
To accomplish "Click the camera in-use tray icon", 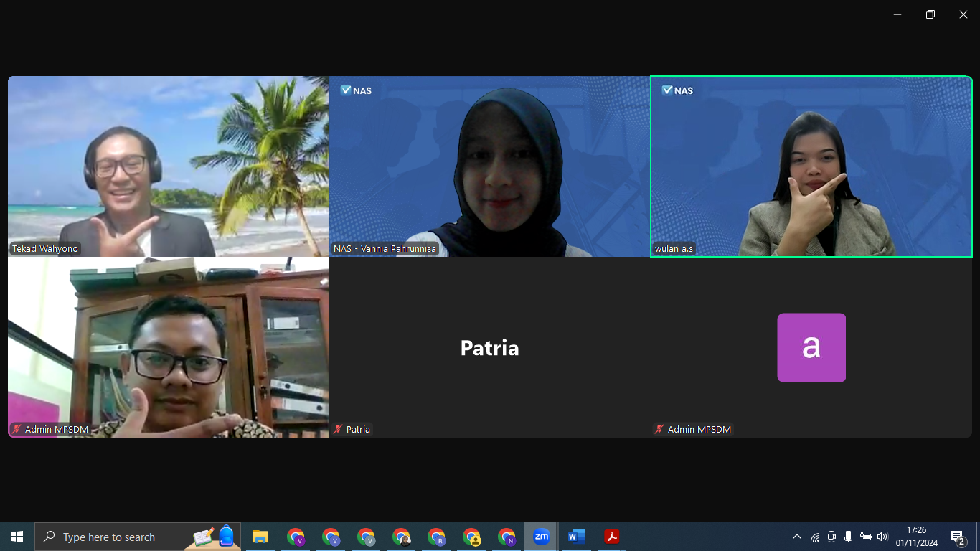I will pos(831,537).
